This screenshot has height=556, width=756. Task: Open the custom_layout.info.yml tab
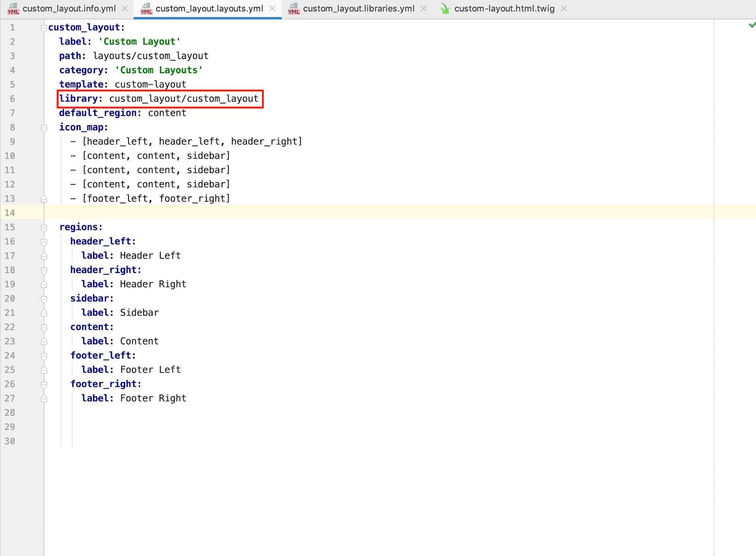[x=69, y=9]
